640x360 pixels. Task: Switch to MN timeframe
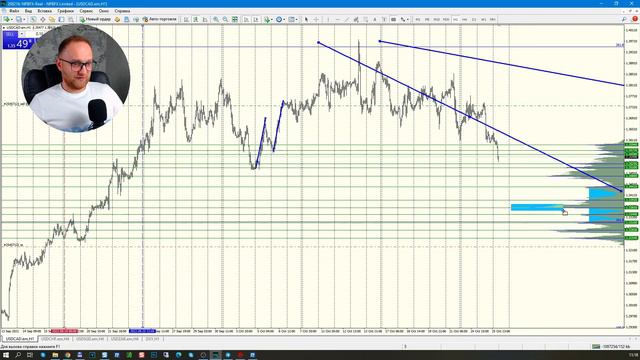pos(493,19)
